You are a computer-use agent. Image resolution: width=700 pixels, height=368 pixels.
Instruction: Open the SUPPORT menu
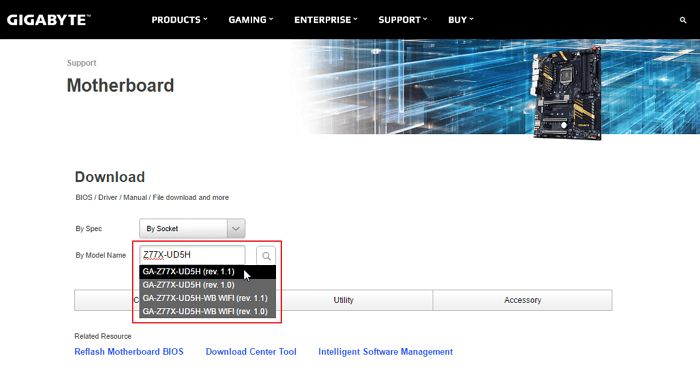pos(403,20)
